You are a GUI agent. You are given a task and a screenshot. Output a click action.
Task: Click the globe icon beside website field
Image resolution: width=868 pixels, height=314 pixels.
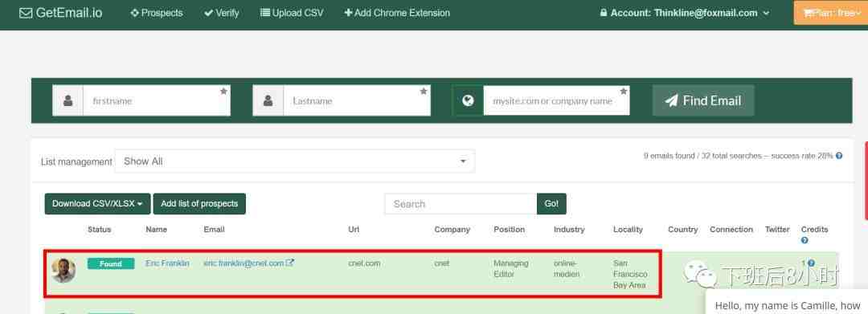pyautogui.click(x=468, y=100)
